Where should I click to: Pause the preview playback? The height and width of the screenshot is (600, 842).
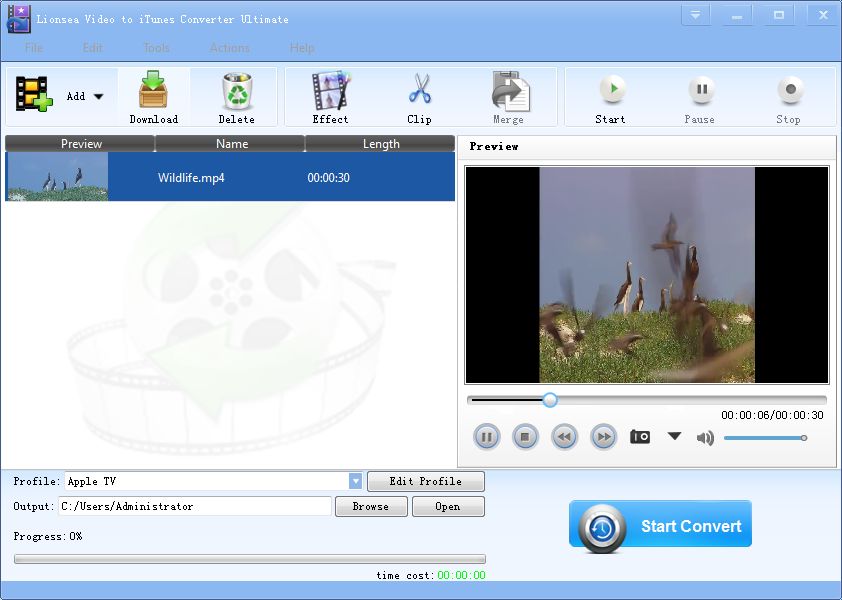[x=486, y=437]
